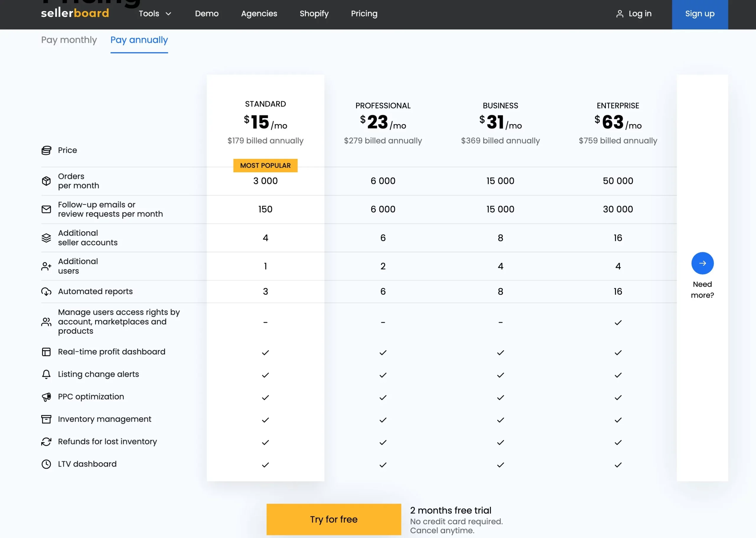Click the sellerboard logo
756x538 pixels.
pos(75,13)
